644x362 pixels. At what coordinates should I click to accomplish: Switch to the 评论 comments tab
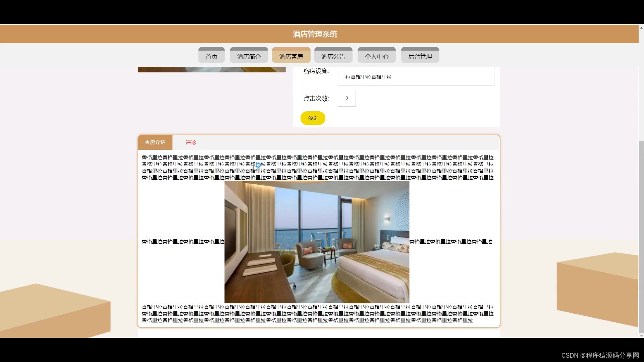[191, 142]
